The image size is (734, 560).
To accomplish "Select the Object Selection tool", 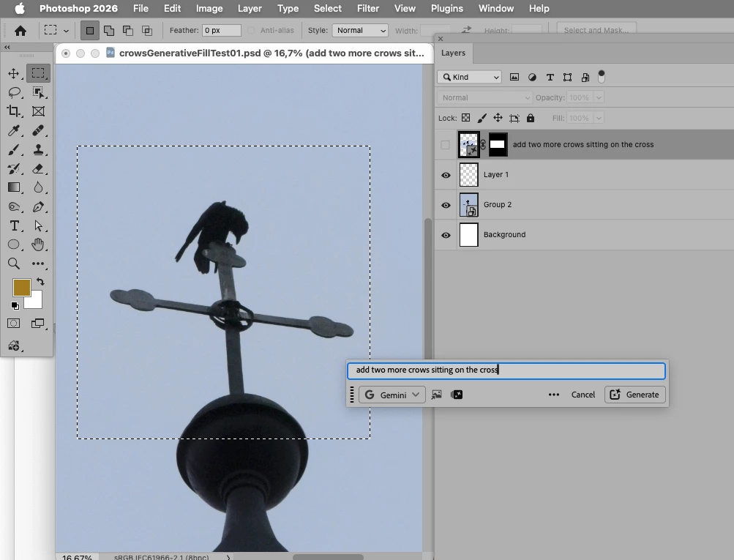I will tap(38, 92).
